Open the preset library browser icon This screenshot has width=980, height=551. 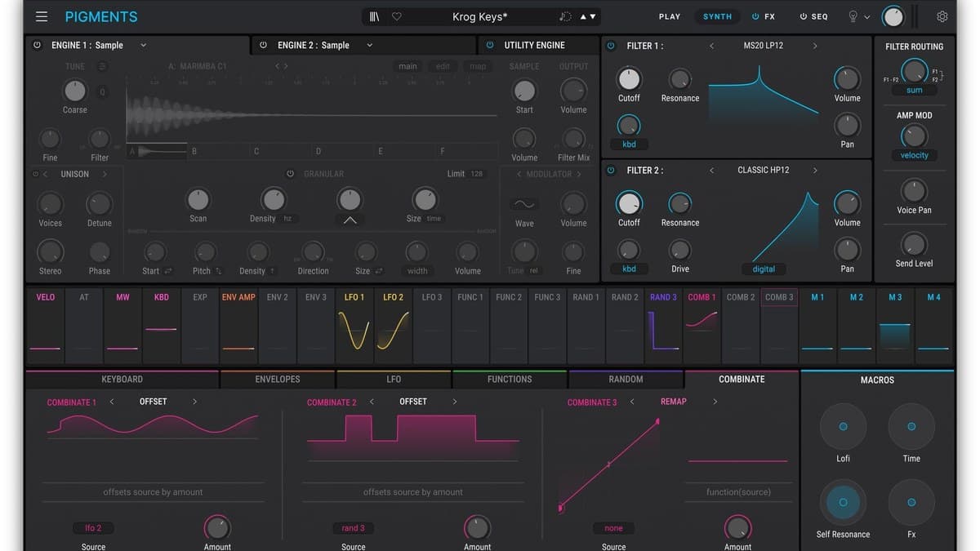[375, 16]
